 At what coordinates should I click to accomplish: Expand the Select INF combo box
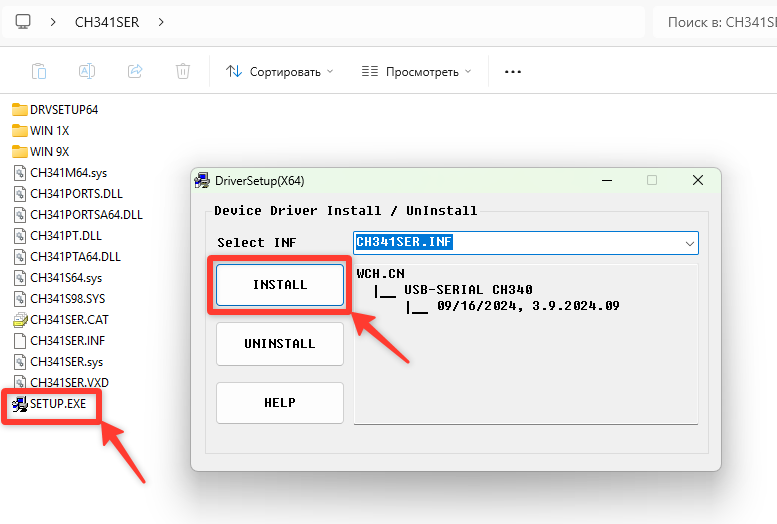click(689, 243)
